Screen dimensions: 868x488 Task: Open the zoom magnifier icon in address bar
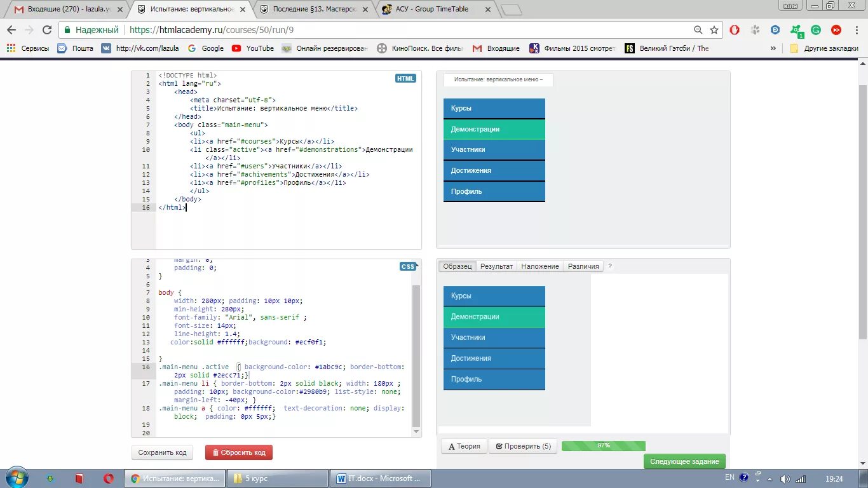(x=698, y=30)
